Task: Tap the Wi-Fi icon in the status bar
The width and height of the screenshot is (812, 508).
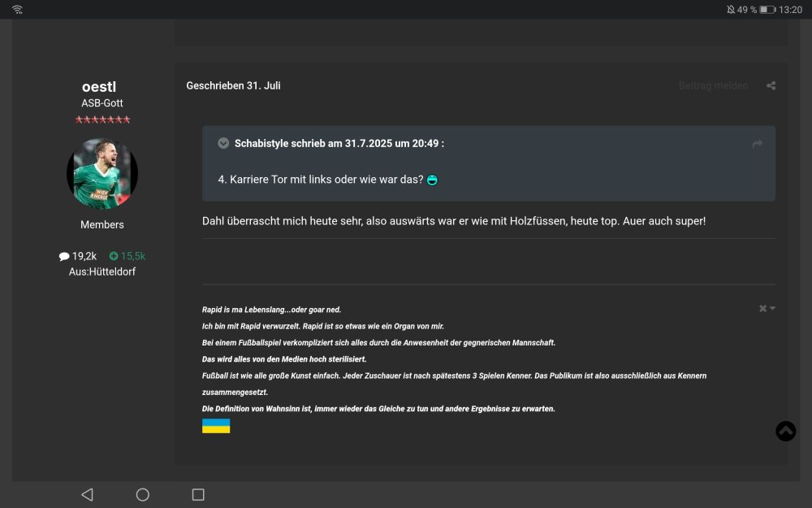Action: 16,9
